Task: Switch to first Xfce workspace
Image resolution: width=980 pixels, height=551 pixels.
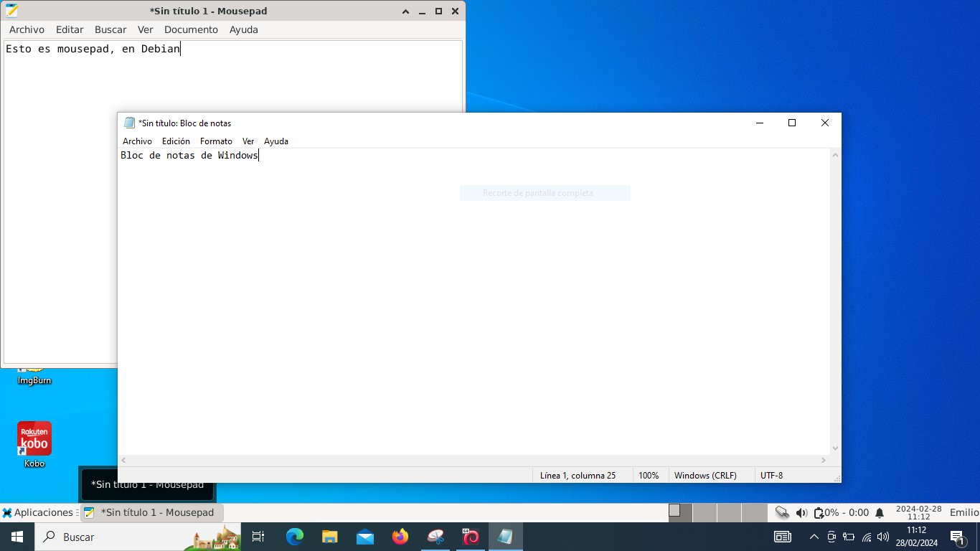Action: 680,512
